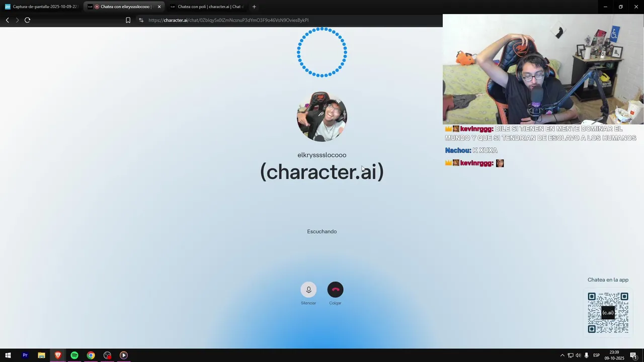
Task: Open a new browser tab
Action: tap(254, 7)
